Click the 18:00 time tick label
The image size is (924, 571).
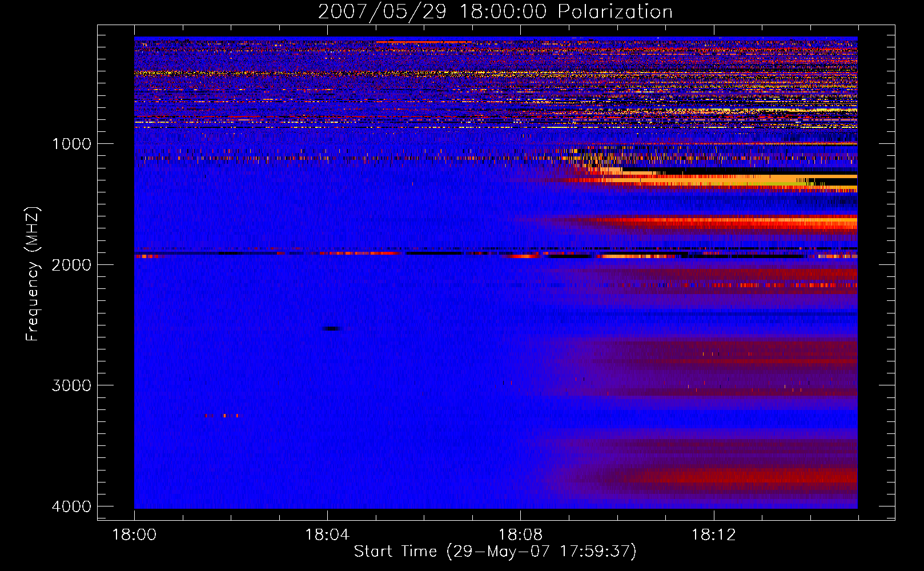coord(134,535)
